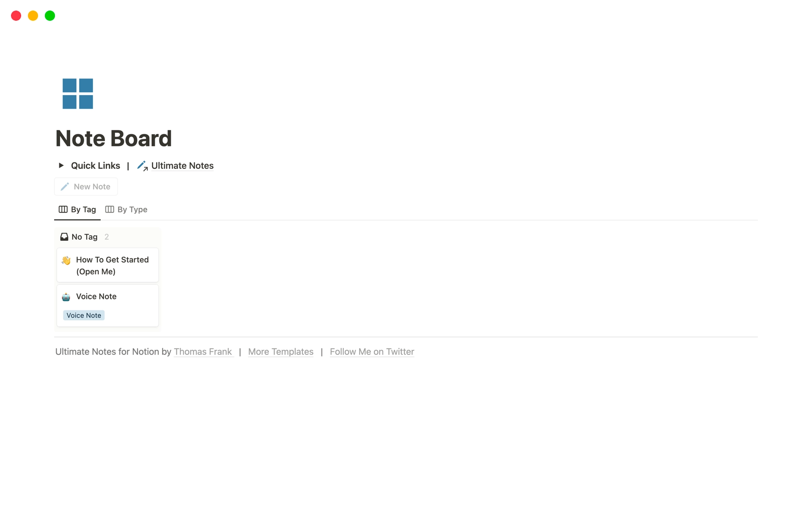Click the Thomas Frank hyperlink
The width and height of the screenshot is (812, 508).
coord(202,352)
